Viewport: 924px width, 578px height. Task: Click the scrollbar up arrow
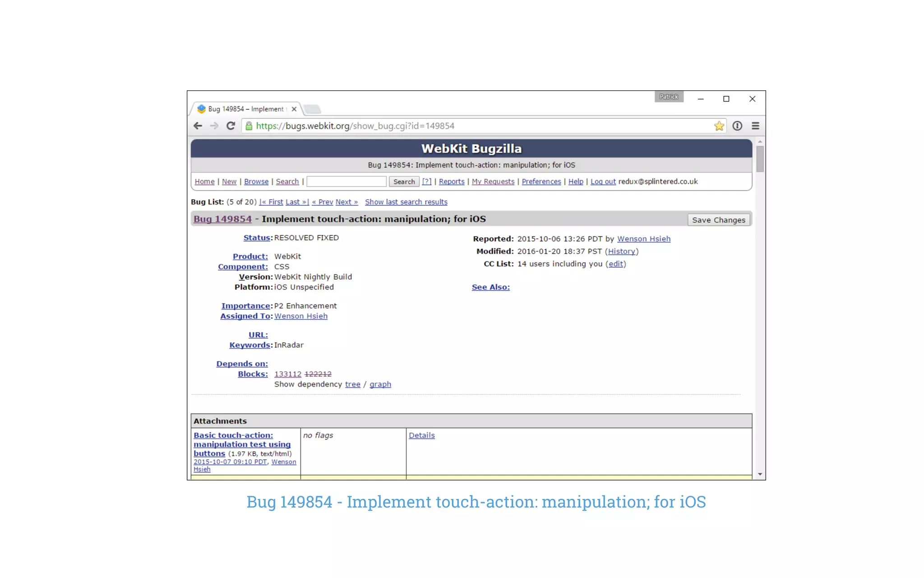(760, 142)
